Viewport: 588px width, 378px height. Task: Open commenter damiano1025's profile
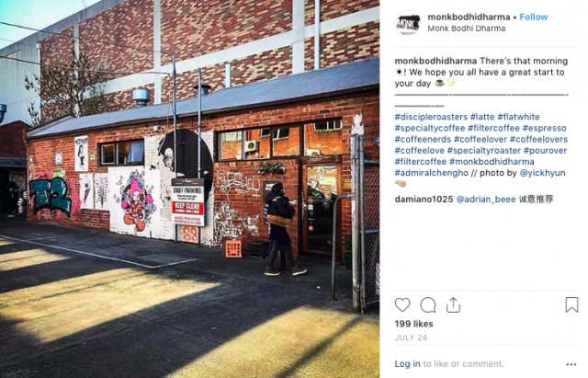click(x=424, y=200)
